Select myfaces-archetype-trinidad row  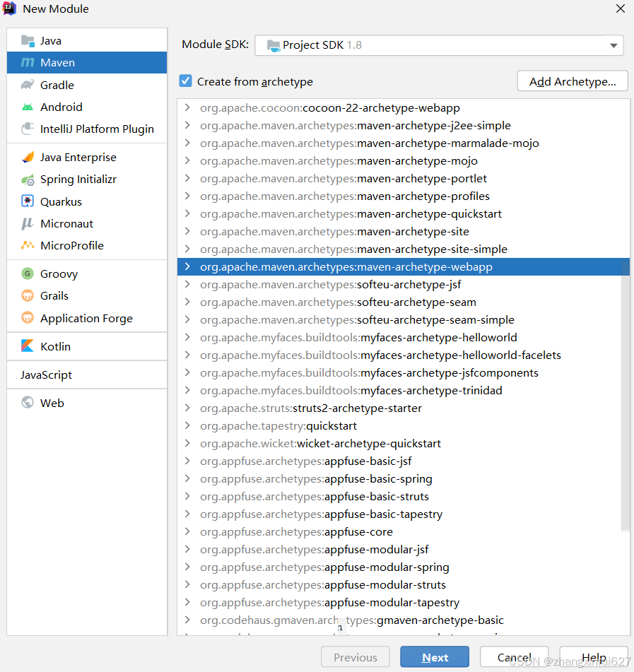(x=404, y=391)
